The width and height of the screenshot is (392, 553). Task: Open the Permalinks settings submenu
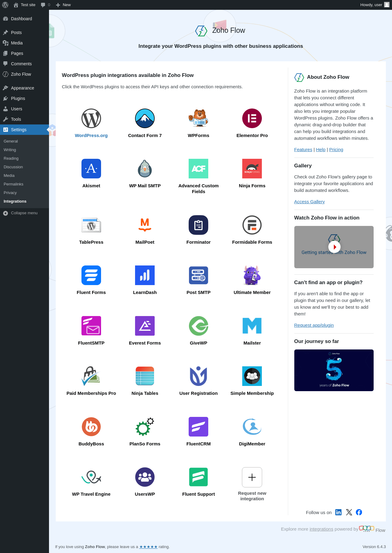point(24,184)
